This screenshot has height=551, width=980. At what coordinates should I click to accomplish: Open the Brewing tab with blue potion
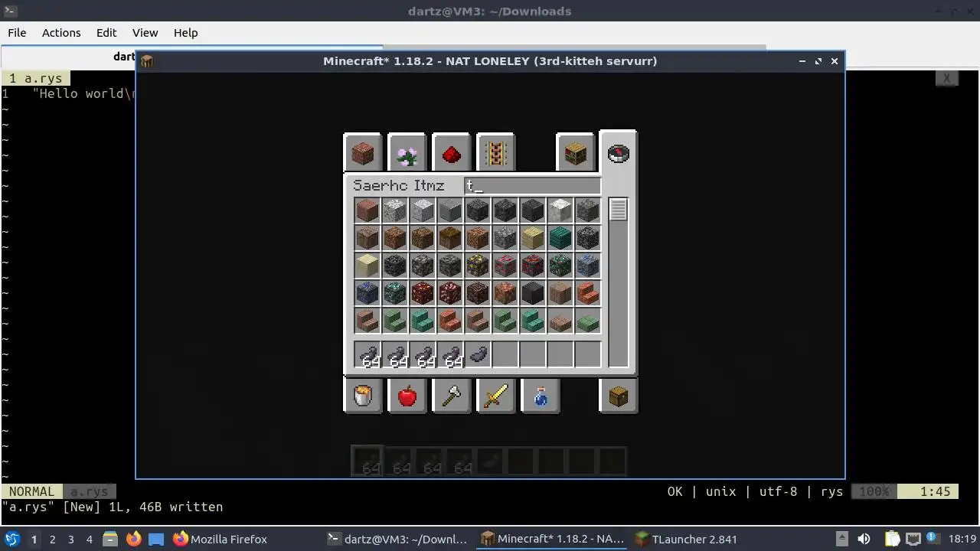point(540,396)
